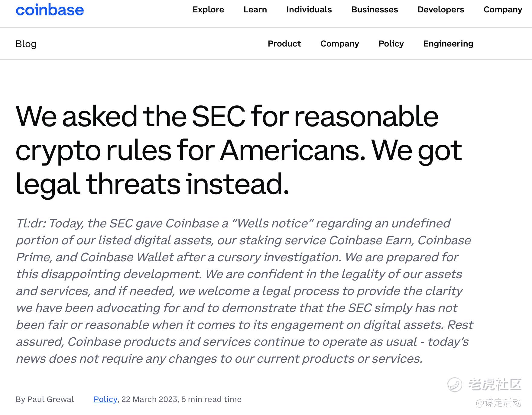Click the article headline about SEC
This screenshot has height=415, width=532.
click(227, 150)
